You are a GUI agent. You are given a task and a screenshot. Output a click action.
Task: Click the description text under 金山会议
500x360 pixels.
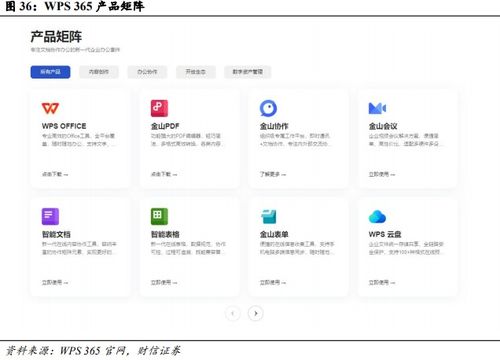click(406, 140)
